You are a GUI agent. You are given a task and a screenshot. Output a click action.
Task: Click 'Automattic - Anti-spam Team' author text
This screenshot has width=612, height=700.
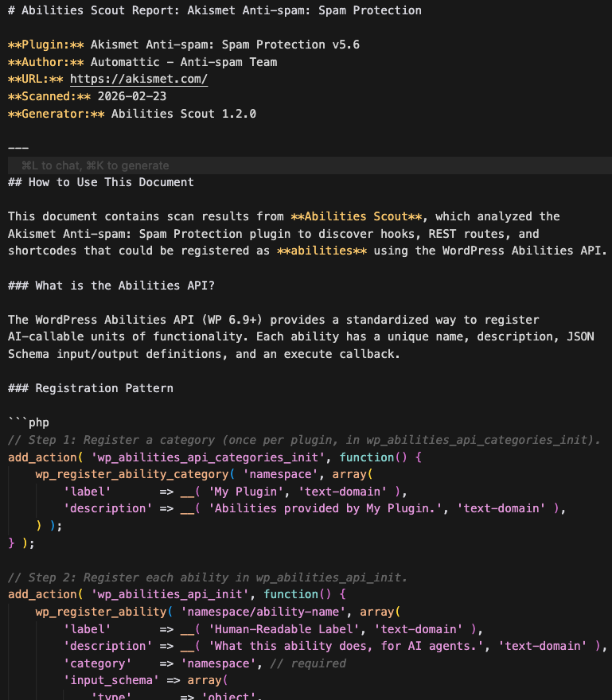pos(184,62)
